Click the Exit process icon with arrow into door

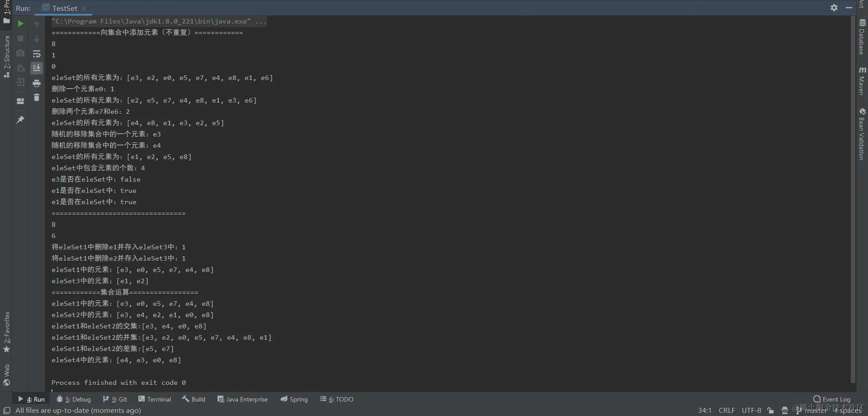pyautogui.click(x=20, y=83)
